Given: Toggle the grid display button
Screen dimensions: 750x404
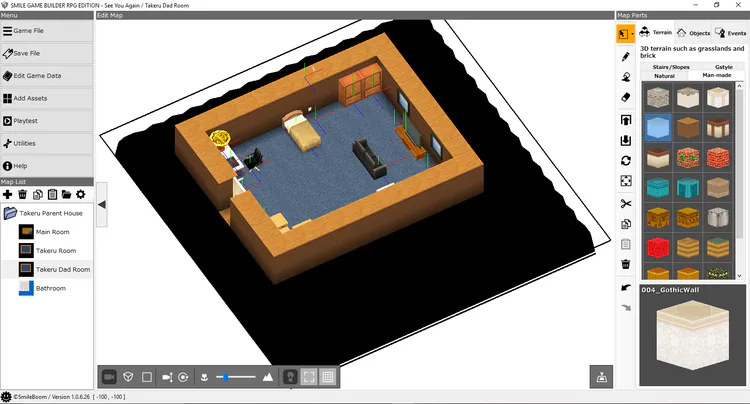Looking at the screenshot, I should (x=328, y=377).
